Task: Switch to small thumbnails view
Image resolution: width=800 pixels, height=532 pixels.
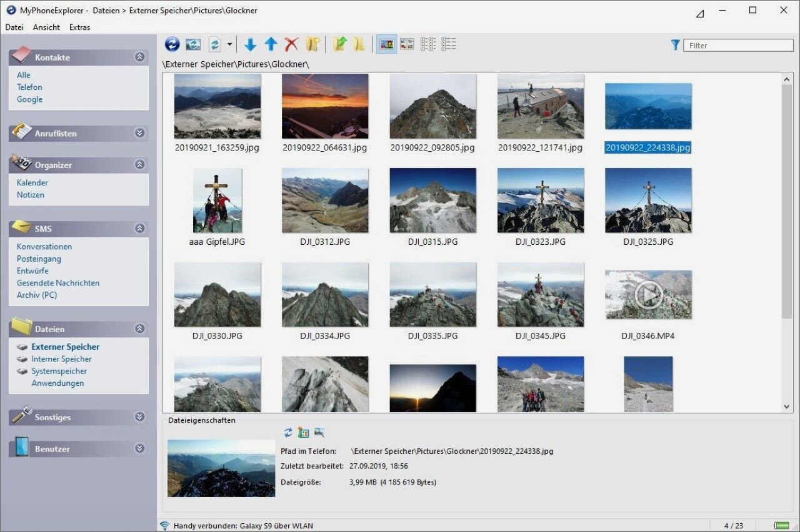Action: (x=407, y=44)
